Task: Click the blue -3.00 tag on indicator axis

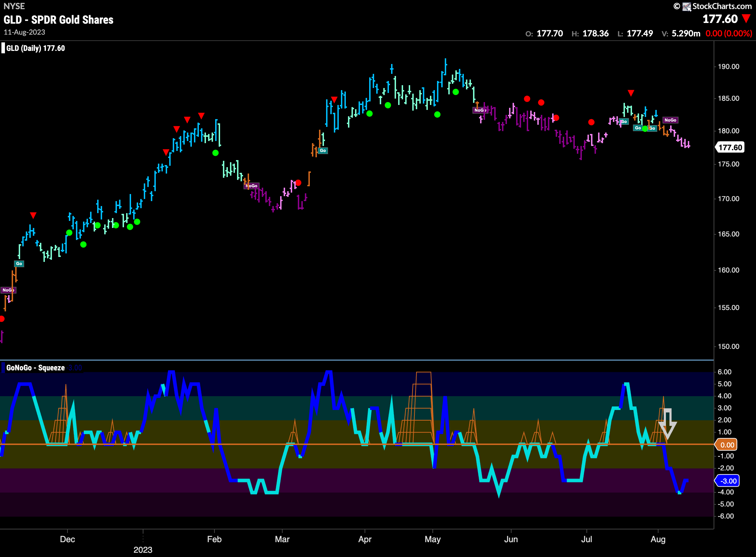Action: pos(727,481)
